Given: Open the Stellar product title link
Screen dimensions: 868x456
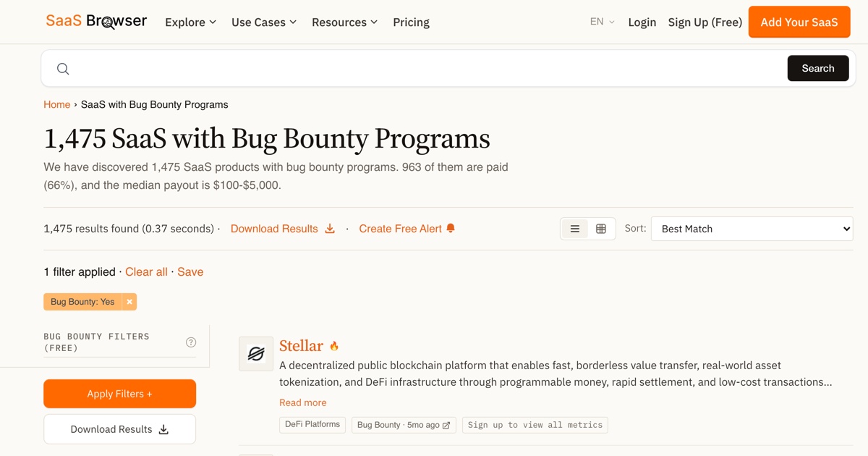Looking at the screenshot, I should (x=301, y=346).
